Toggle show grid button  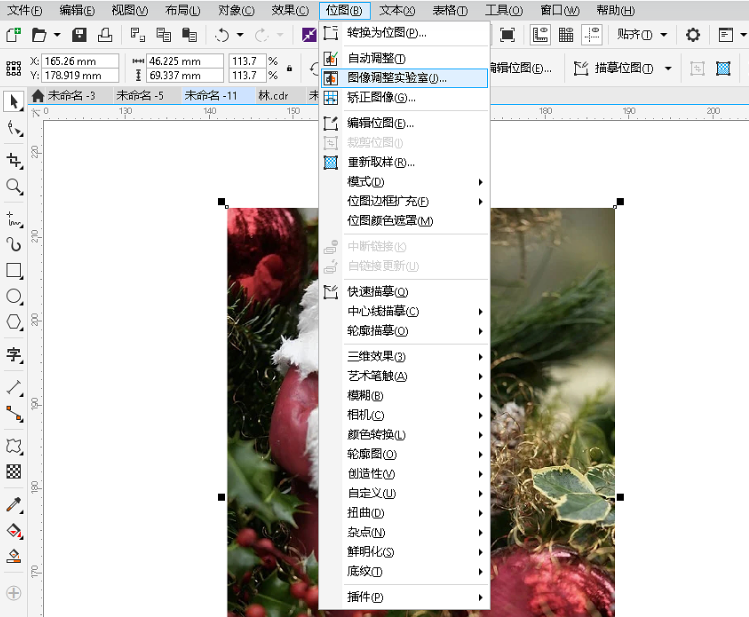click(x=566, y=35)
